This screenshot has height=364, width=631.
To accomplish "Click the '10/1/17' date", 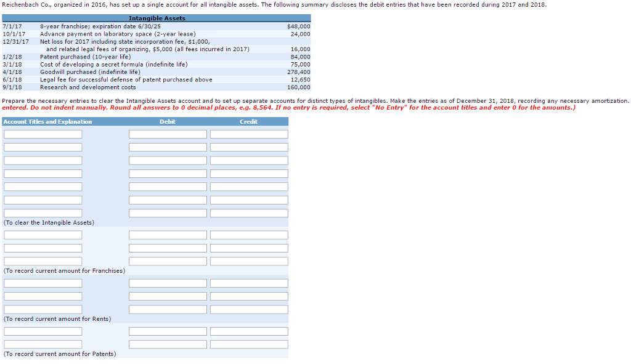I will pyautogui.click(x=14, y=34).
